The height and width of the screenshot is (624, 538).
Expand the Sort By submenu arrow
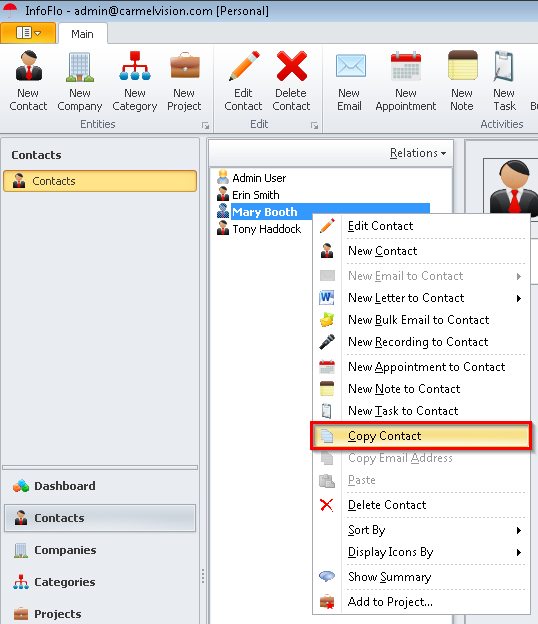[x=519, y=530]
